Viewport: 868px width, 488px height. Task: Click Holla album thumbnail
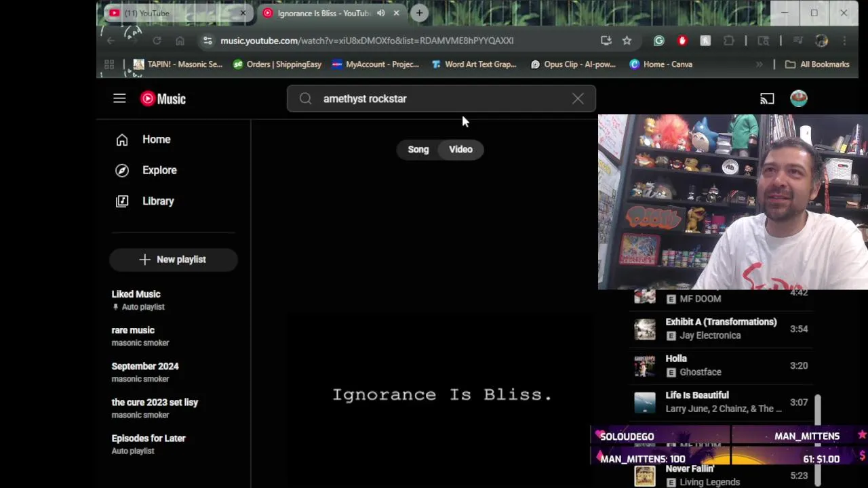pyautogui.click(x=645, y=366)
